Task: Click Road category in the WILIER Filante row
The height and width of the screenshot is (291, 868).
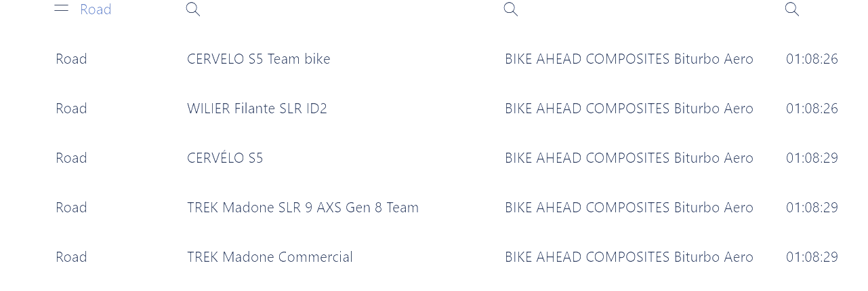Action: click(71, 109)
